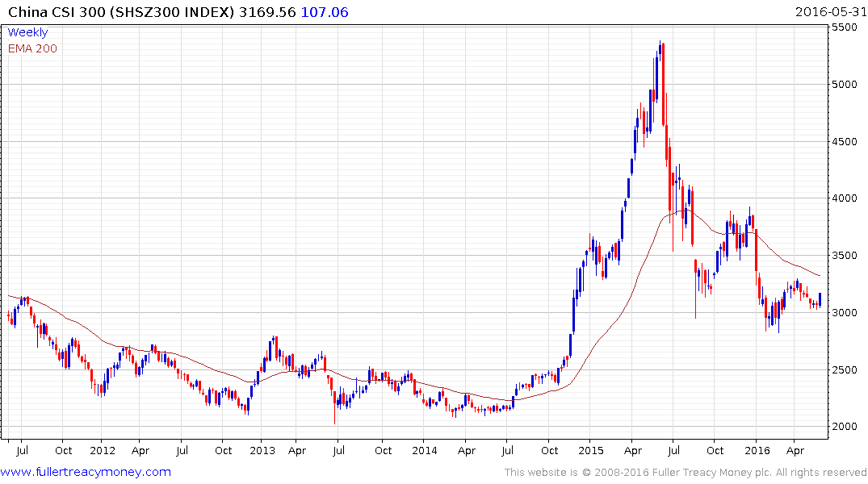
Task: Select the 4500 price axis label
Action: 845,142
